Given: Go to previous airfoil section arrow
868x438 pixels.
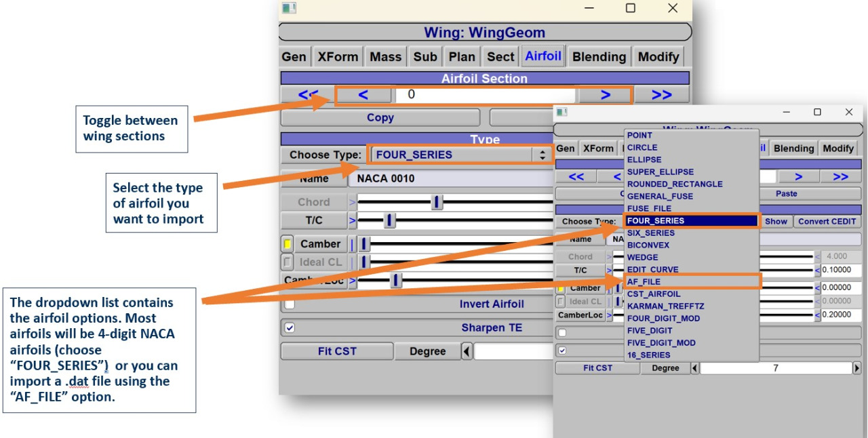Looking at the screenshot, I should pyautogui.click(x=363, y=95).
